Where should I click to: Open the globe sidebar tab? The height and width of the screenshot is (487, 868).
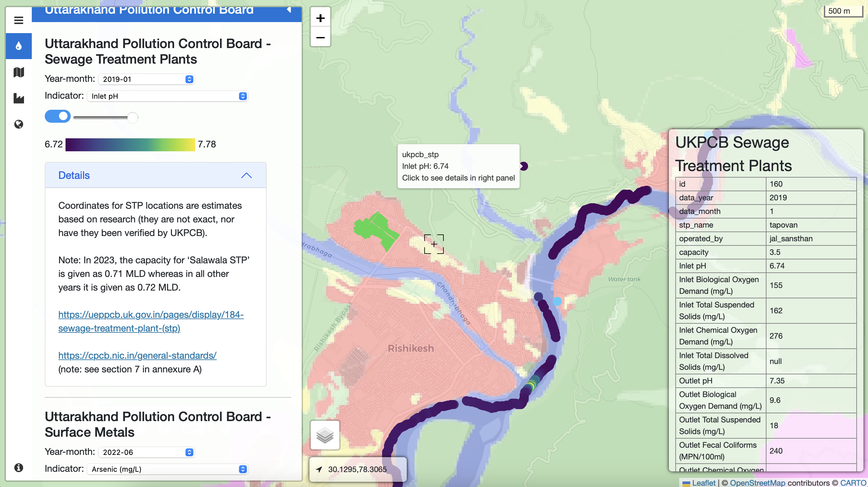(18, 124)
